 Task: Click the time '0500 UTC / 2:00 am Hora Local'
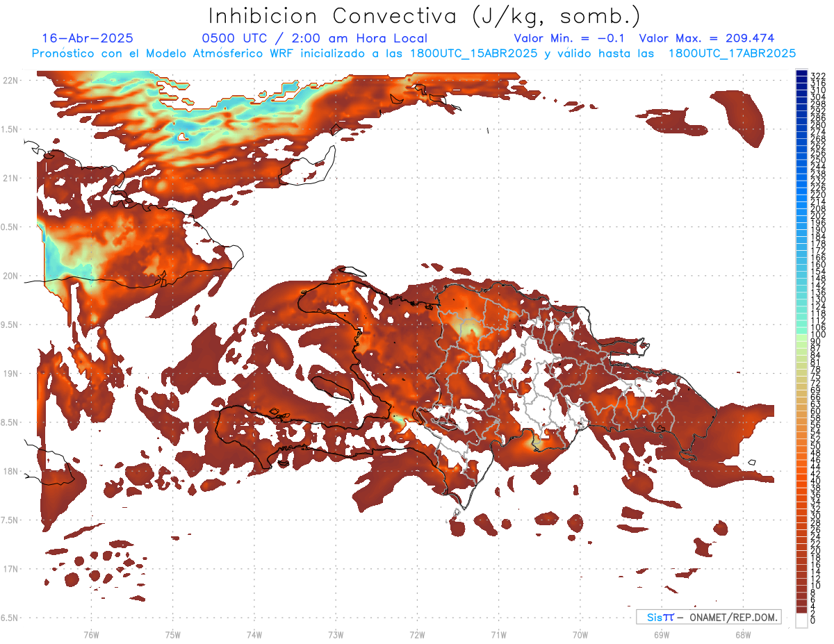click(315, 39)
